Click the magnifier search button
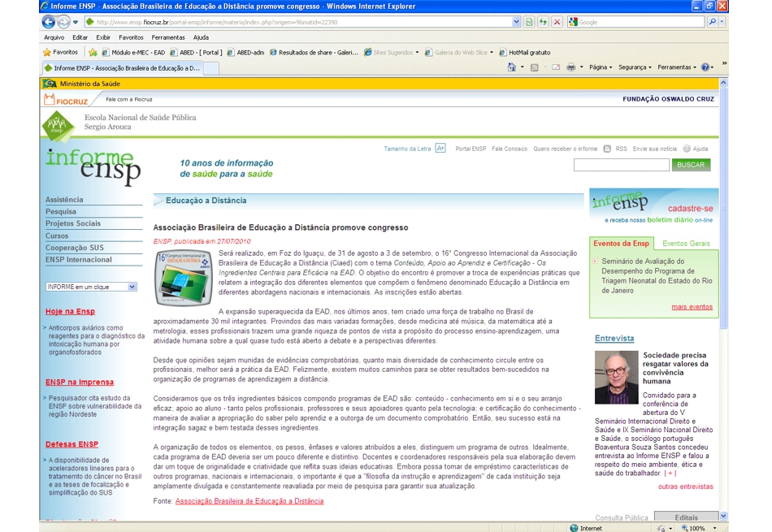 click(x=712, y=22)
